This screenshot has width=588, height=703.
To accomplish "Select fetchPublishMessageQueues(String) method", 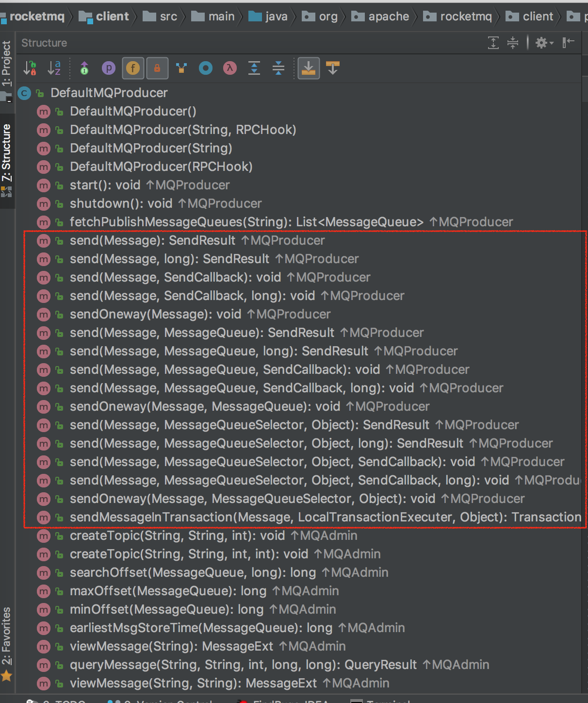I will (x=291, y=222).
